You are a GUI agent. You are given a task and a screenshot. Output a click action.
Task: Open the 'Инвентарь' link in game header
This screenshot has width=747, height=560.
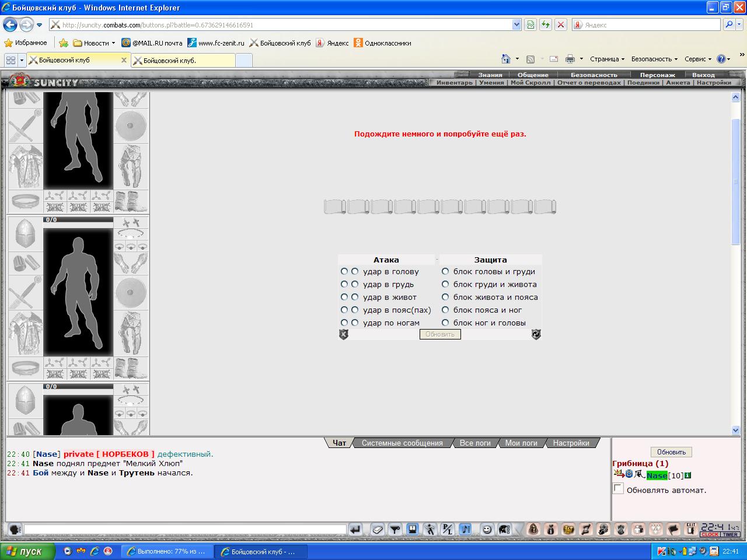[455, 83]
